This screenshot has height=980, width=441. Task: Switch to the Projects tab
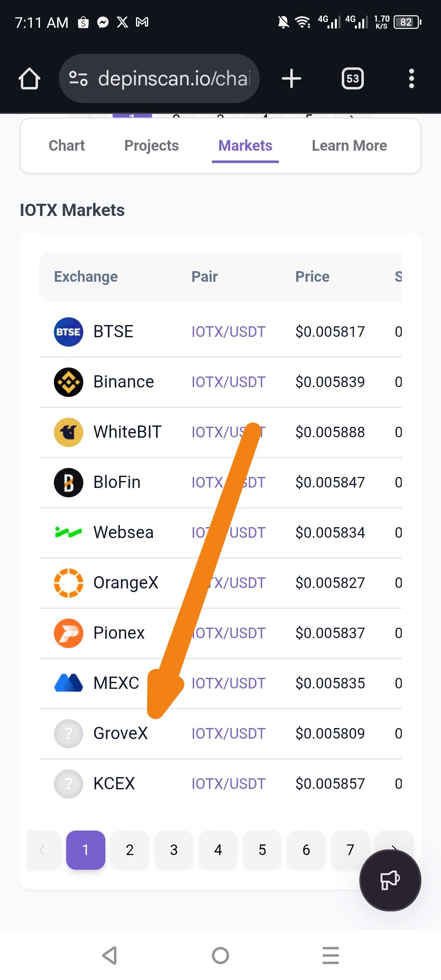click(151, 146)
